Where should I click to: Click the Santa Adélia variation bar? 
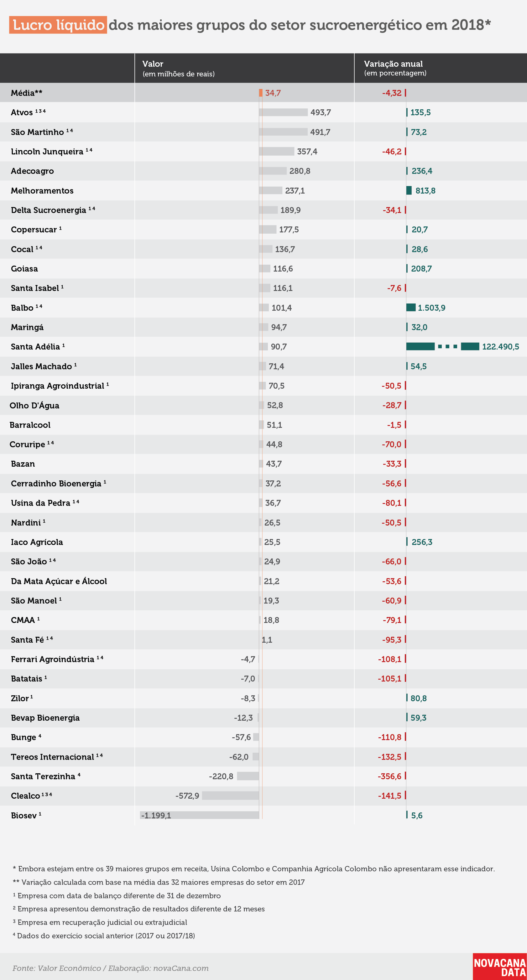[x=442, y=346]
